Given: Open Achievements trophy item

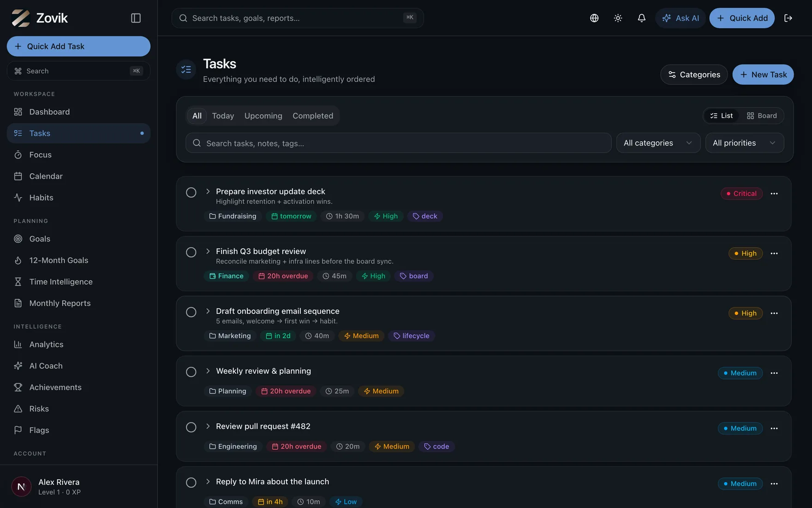Looking at the screenshot, I should click(x=78, y=387).
